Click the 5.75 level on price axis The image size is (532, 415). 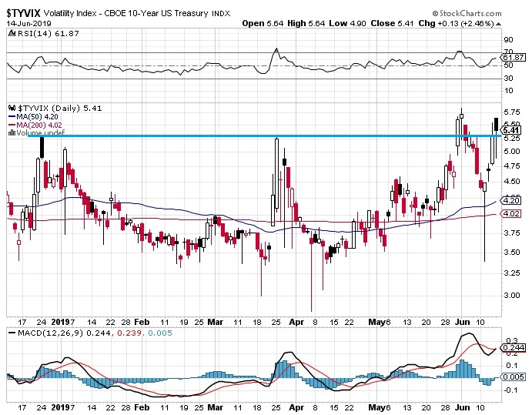[512, 112]
